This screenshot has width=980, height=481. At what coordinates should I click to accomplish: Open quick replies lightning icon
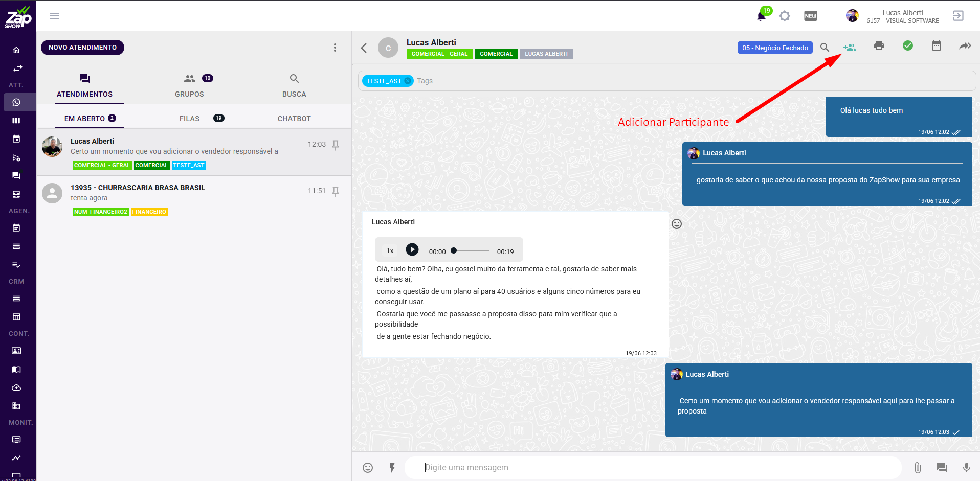pyautogui.click(x=392, y=467)
